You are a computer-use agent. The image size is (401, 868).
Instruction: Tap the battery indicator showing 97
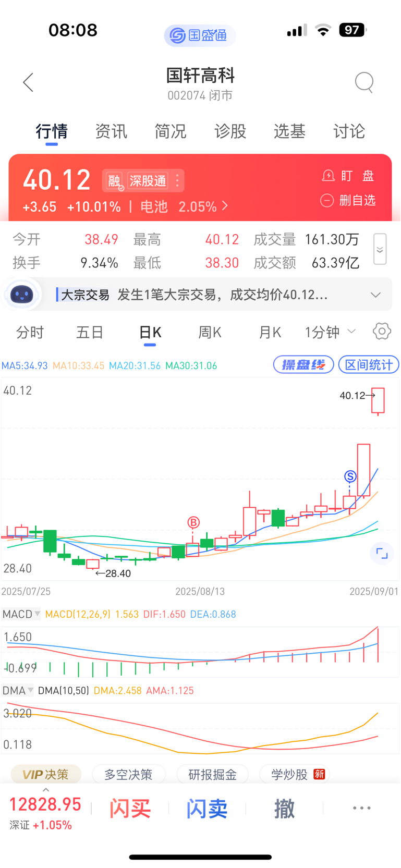(x=353, y=30)
